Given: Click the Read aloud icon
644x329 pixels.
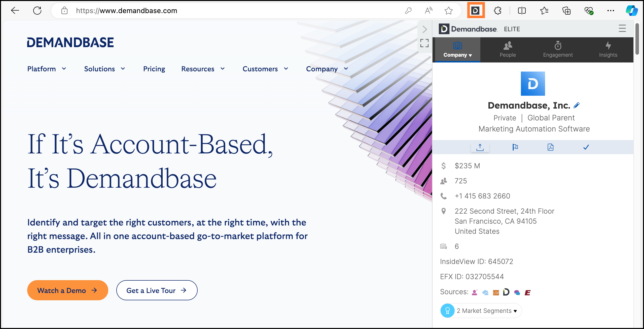Looking at the screenshot, I should click(428, 11).
